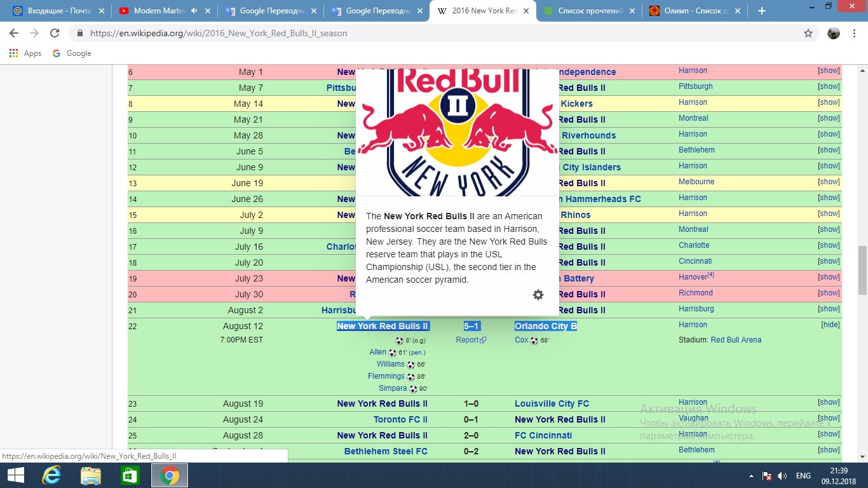
Task: Close the 2016 New York Red Bulls tab
Action: click(x=525, y=11)
